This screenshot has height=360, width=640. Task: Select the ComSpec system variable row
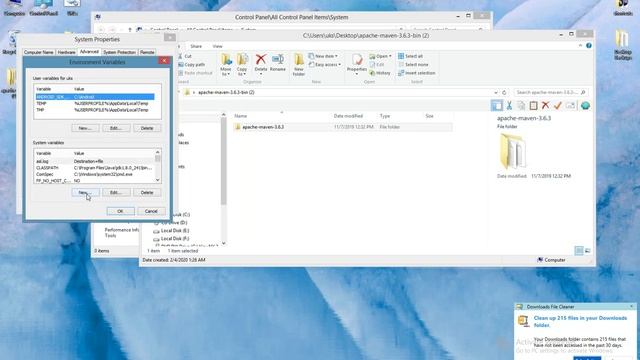95,174
